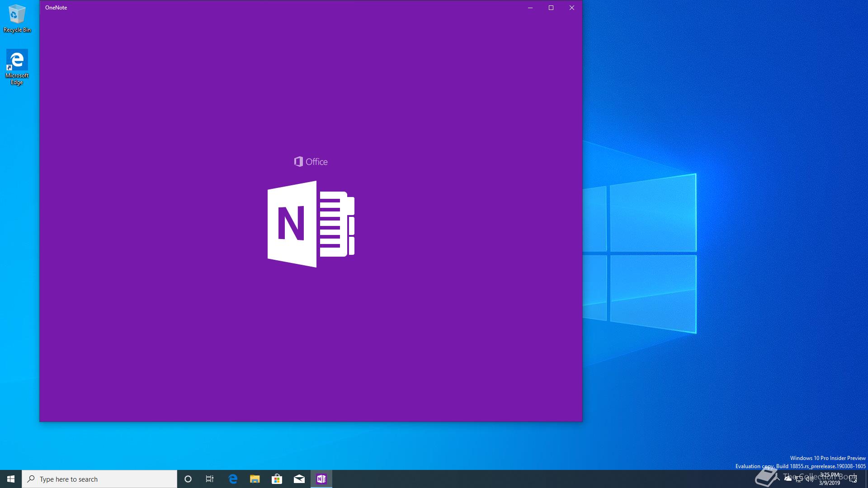Open the OneDrive tray icon
Image resolution: width=868 pixels, height=488 pixels.
click(788, 479)
